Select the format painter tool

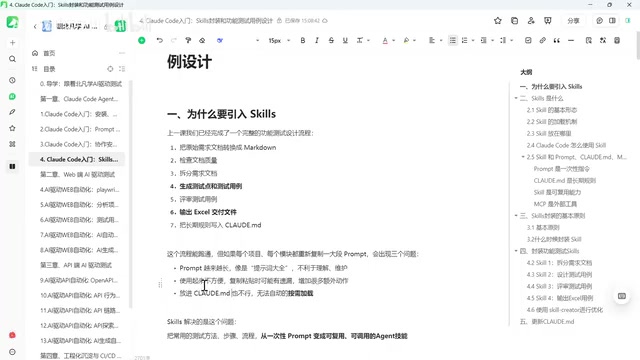click(188, 40)
